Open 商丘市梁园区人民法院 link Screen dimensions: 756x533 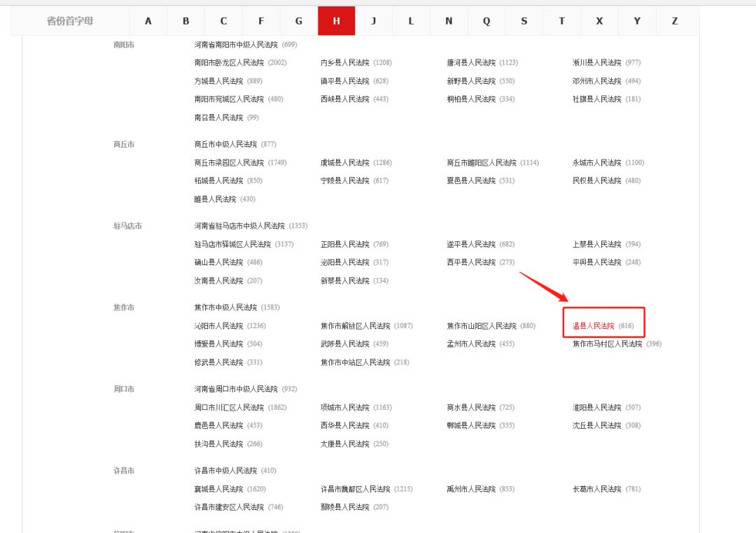(229, 162)
